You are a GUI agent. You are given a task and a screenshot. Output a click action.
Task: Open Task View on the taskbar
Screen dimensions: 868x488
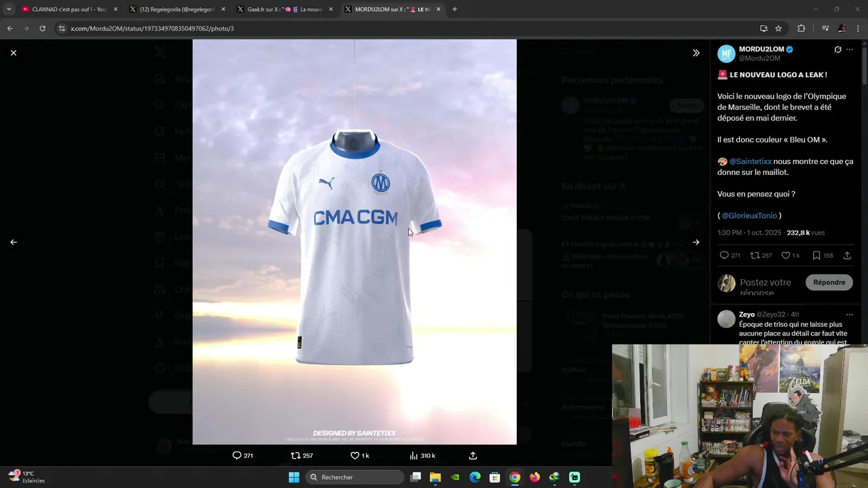click(x=416, y=477)
